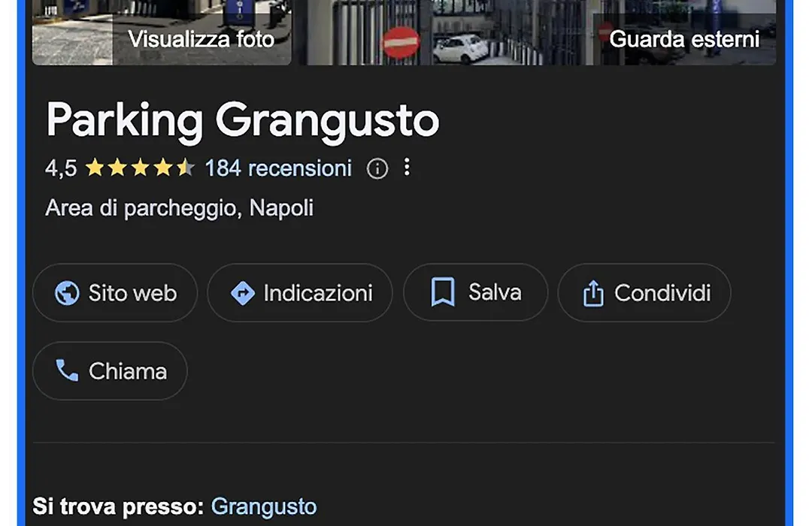Click the Salva button label
The height and width of the screenshot is (526, 812).
[495, 292]
